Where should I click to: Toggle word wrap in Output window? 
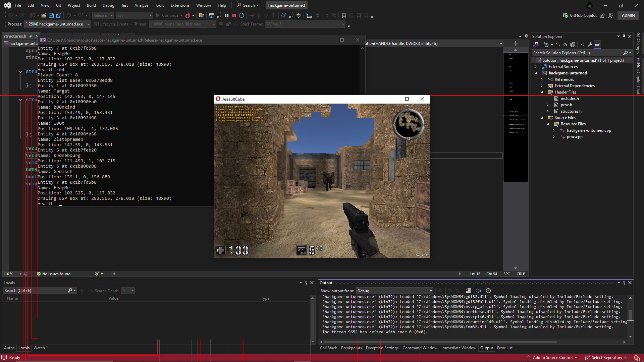(x=478, y=291)
